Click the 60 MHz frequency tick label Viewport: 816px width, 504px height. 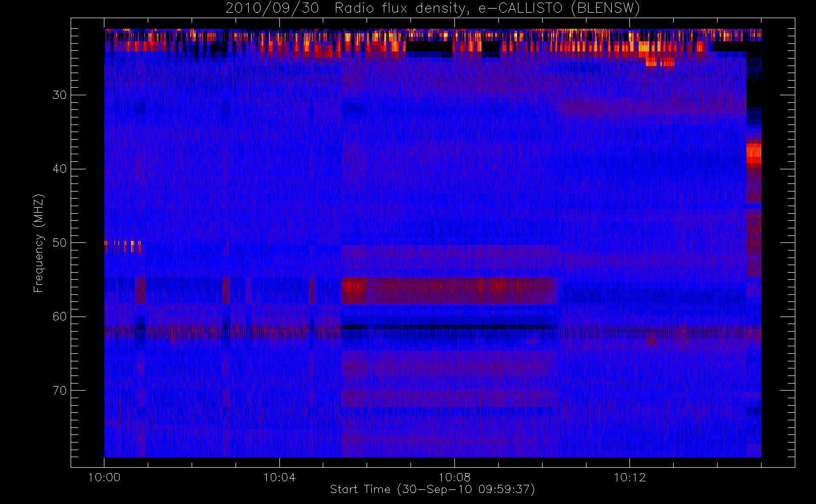tap(60, 317)
